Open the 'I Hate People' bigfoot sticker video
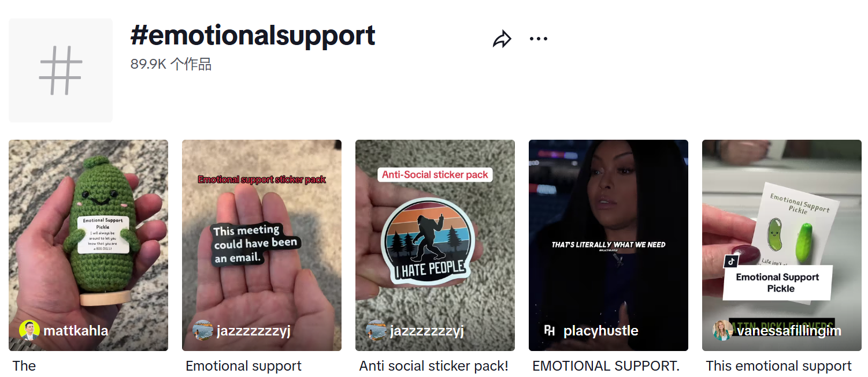The width and height of the screenshot is (868, 377). pos(435,245)
